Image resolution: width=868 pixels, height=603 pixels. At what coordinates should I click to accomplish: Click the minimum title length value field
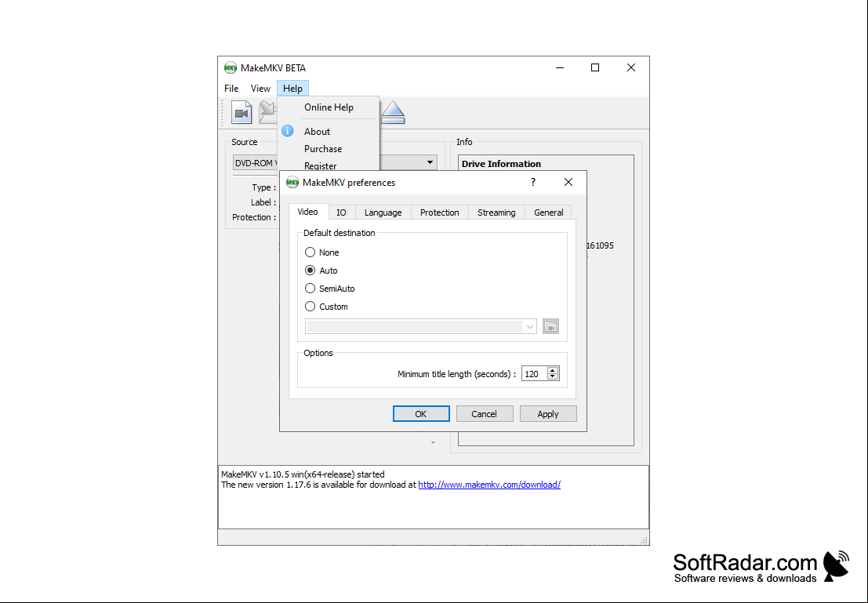pyautogui.click(x=535, y=374)
